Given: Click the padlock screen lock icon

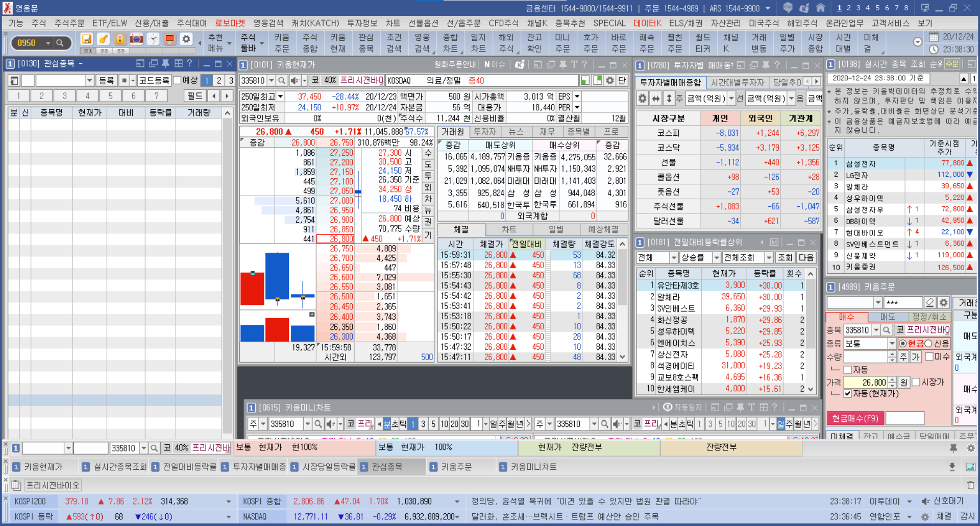Looking at the screenshot, I should (x=119, y=39).
